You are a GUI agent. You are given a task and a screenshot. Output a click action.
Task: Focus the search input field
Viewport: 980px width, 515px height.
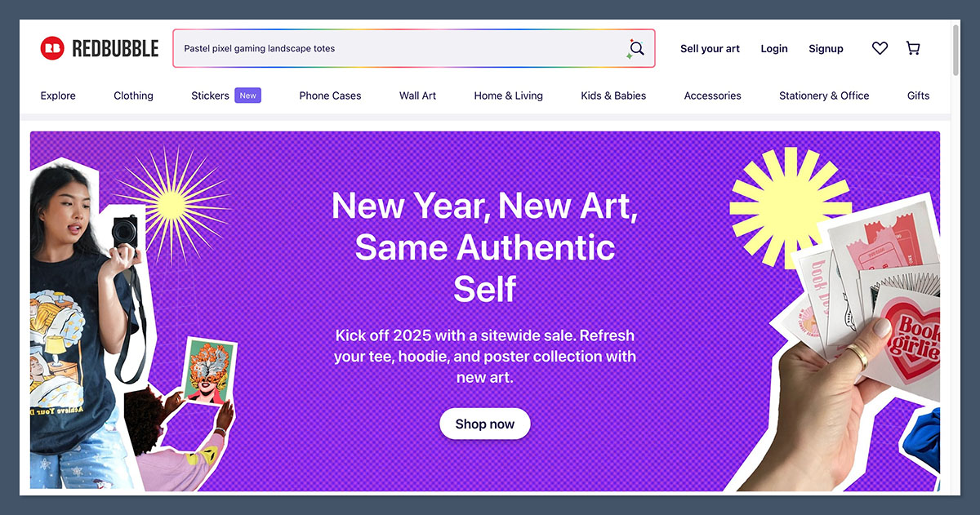click(x=400, y=49)
